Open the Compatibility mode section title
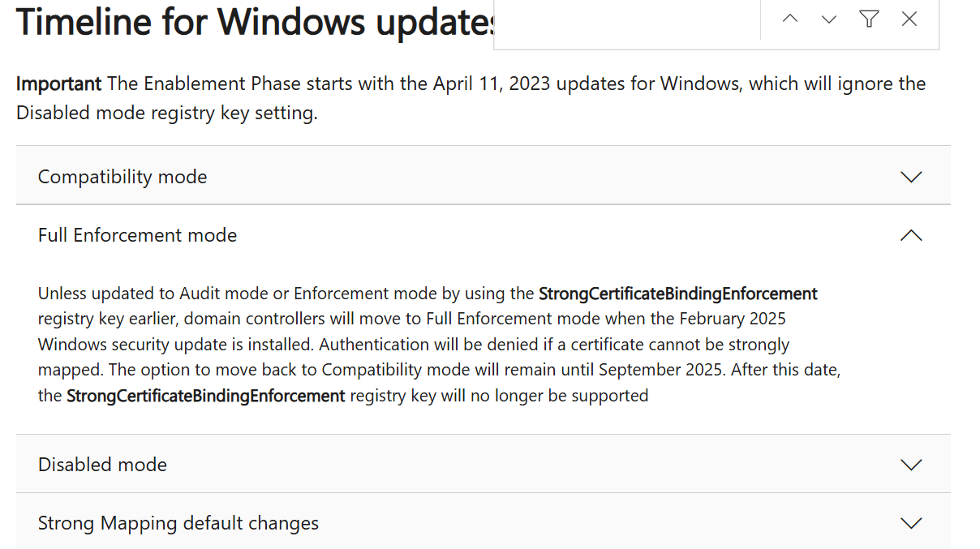The image size is (980, 549). tap(122, 177)
